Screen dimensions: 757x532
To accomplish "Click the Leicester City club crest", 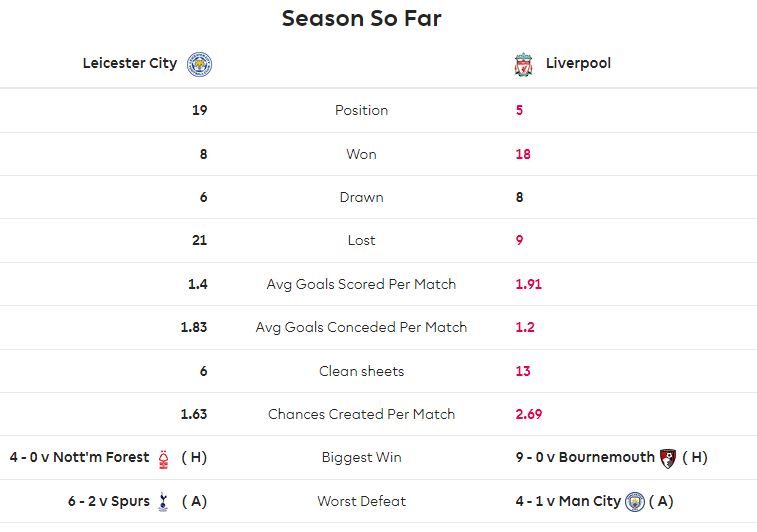I will click(199, 64).
